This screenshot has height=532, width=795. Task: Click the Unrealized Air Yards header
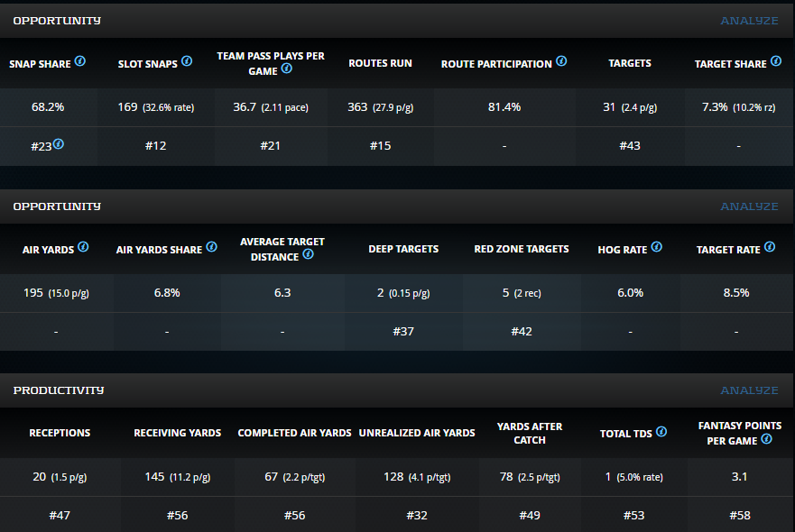pyautogui.click(x=416, y=433)
